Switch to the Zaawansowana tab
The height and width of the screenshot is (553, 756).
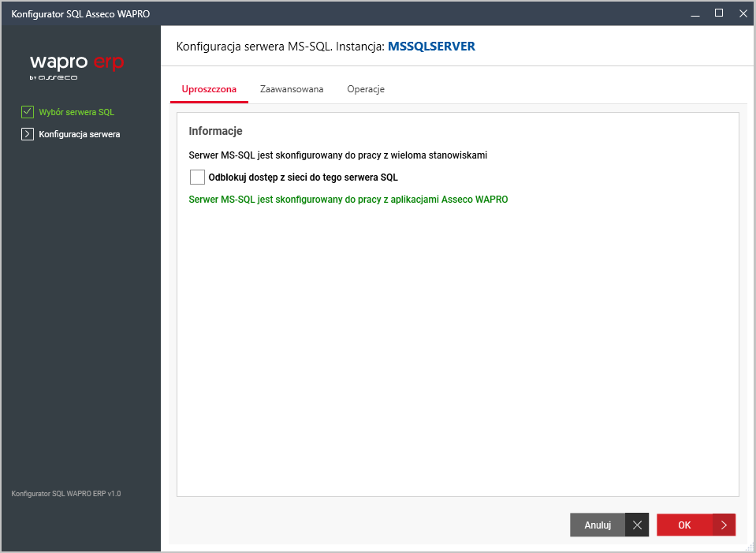(292, 89)
